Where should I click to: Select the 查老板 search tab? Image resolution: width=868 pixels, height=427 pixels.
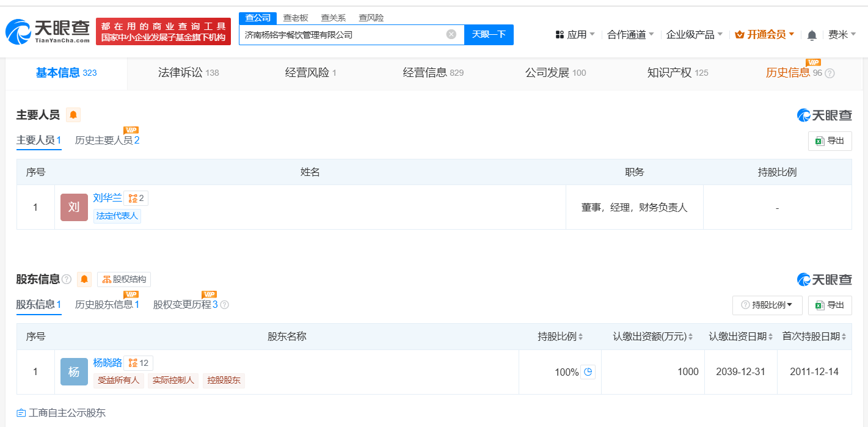click(296, 18)
